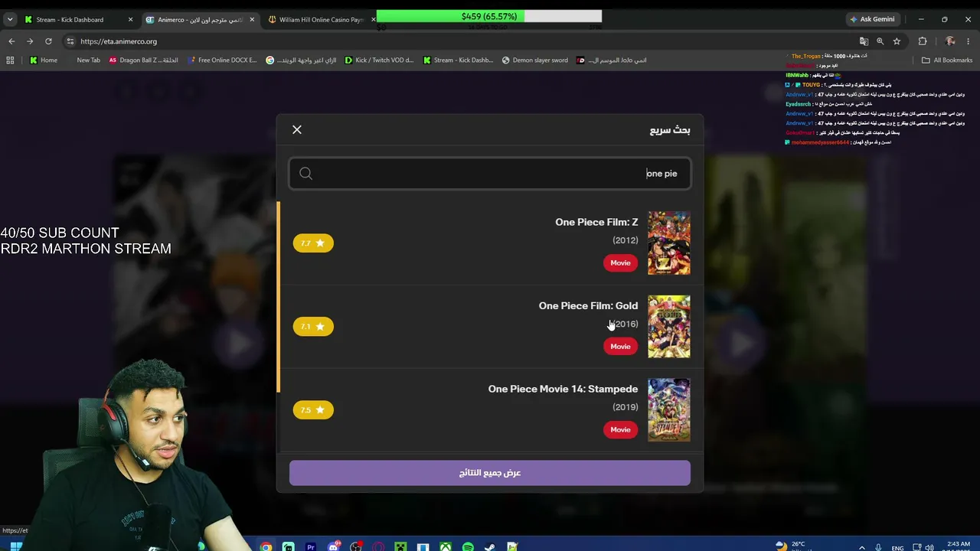The width and height of the screenshot is (980, 551).
Task: Click the (2012) year text
Action: [626, 240]
